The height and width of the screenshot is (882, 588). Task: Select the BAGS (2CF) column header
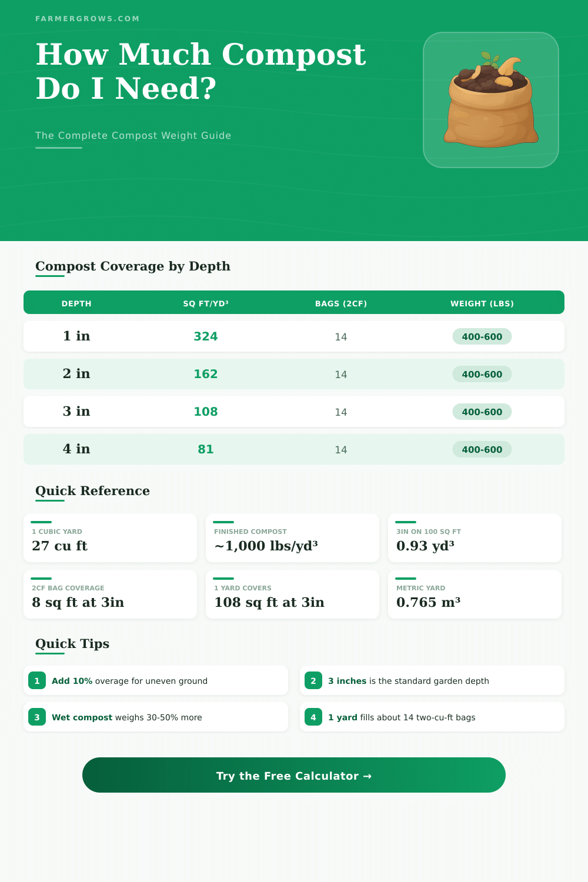pyautogui.click(x=341, y=303)
